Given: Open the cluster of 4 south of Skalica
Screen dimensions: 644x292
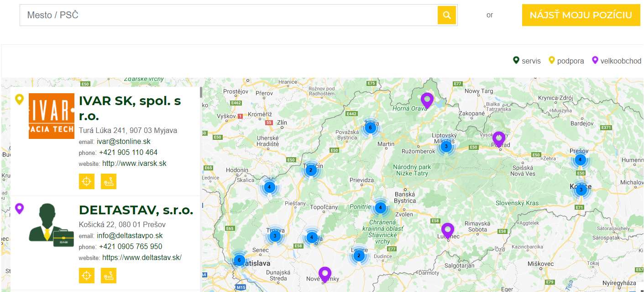Looking at the screenshot, I should click(x=269, y=187).
